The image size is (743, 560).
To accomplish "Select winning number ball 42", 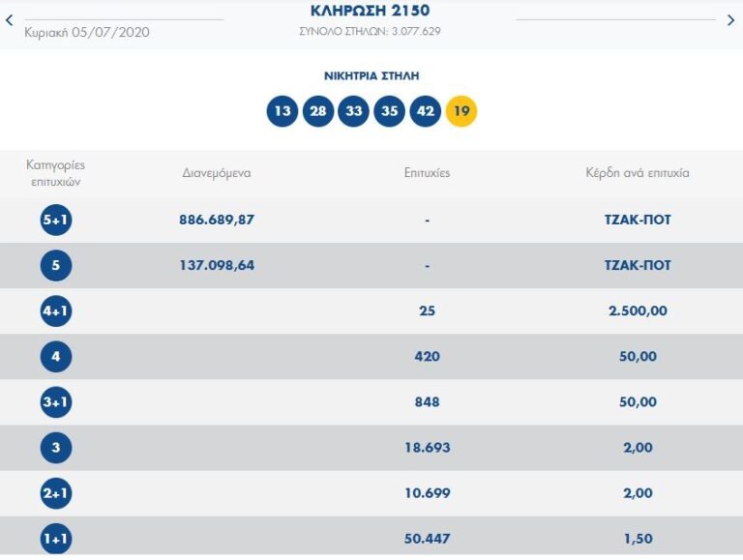I will point(426,111).
